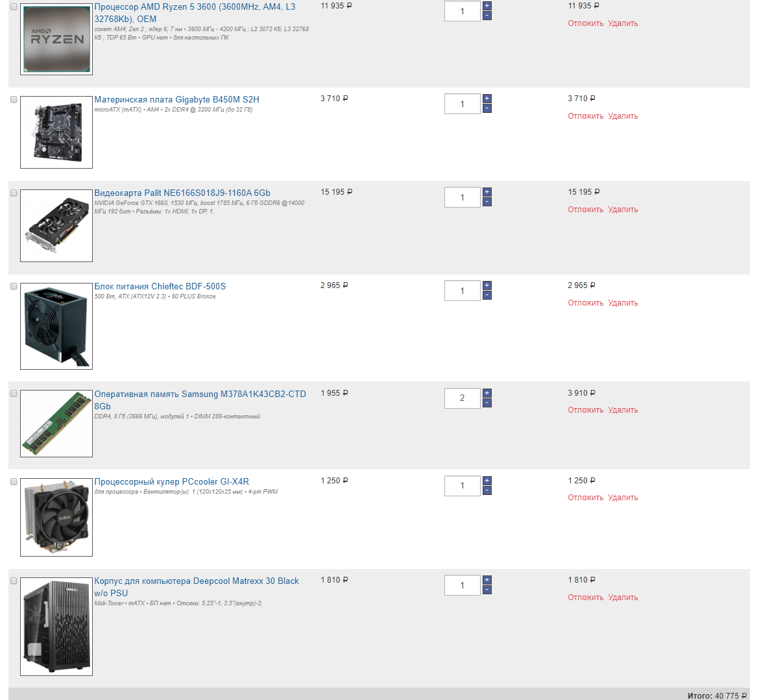Viewport: 759px width, 700px height.
Task: Open Процессорный кулер PCcooler GI-X4R link
Action: (171, 481)
